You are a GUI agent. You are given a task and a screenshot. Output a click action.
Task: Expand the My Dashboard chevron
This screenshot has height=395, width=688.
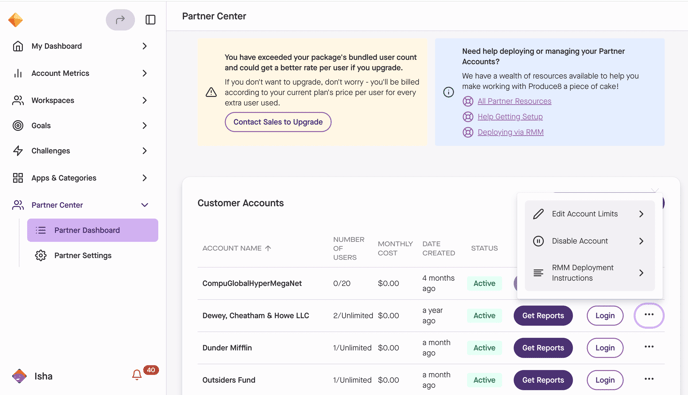(144, 46)
